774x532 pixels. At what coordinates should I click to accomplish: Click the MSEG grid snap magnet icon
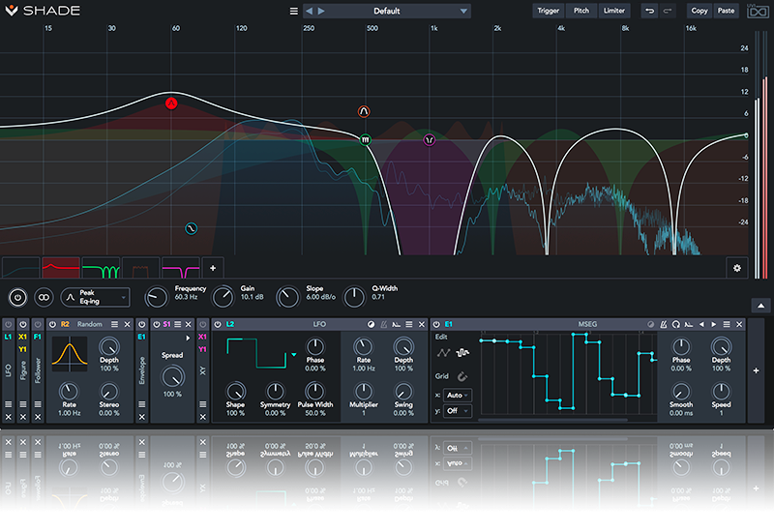463,376
